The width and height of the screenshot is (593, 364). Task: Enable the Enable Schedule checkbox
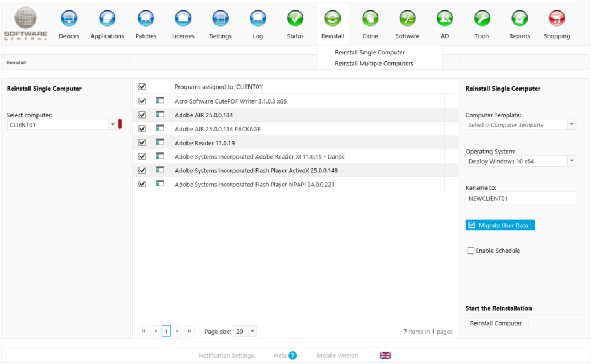coord(471,251)
